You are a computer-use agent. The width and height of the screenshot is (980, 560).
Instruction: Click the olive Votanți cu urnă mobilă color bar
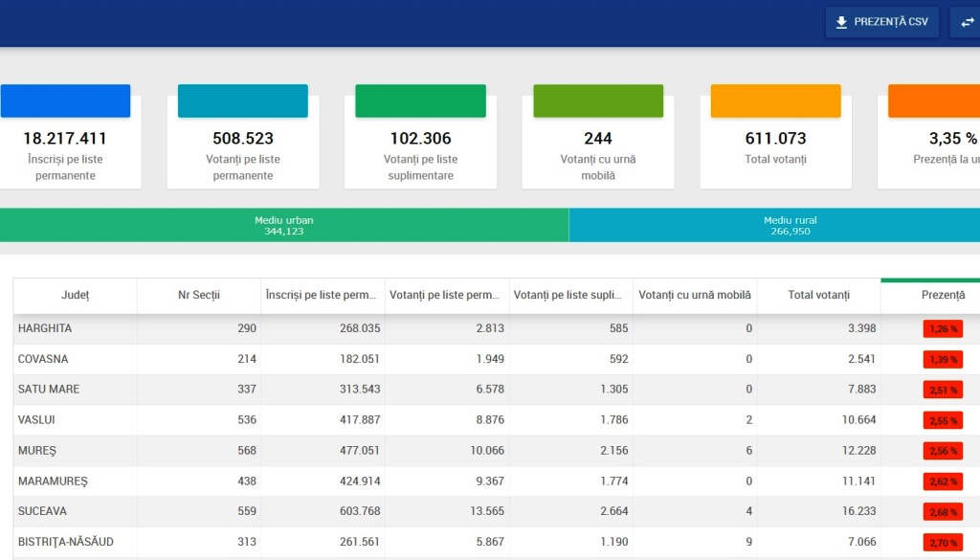(x=598, y=101)
